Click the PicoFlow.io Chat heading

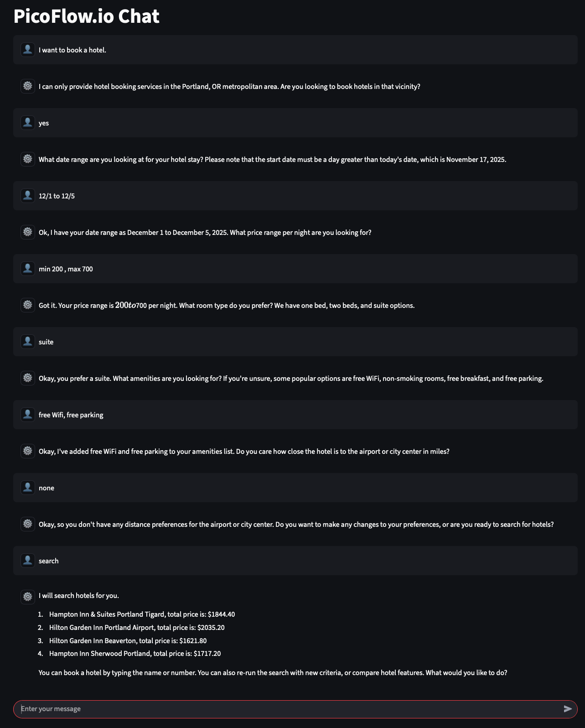[87, 16]
